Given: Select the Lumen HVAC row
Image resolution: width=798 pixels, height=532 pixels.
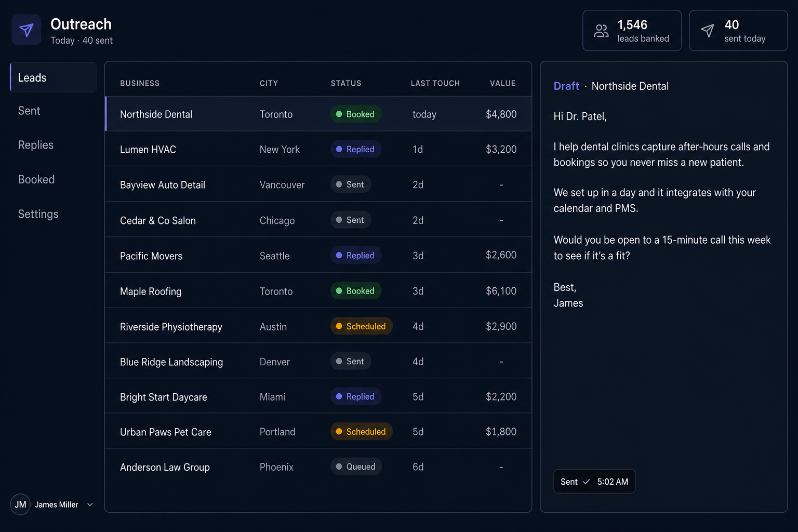Looking at the screenshot, I should click(318, 149).
